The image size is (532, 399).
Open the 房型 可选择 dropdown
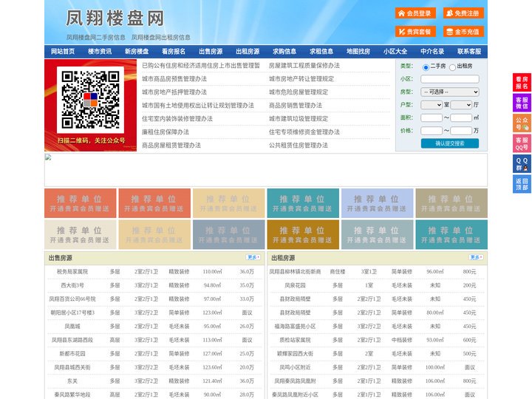(x=450, y=92)
